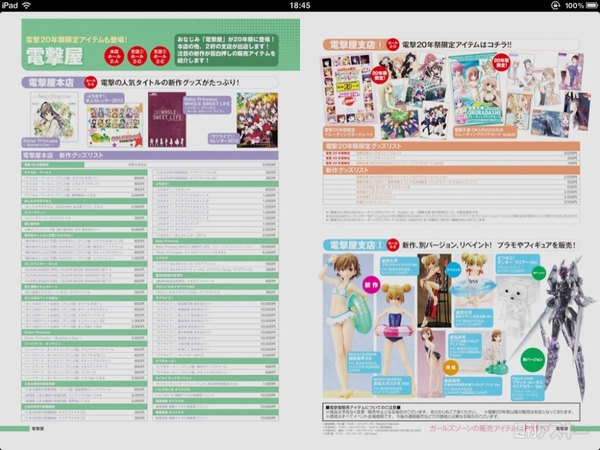Tap the red hall badge beside 電撃屋支店②
Viewport: 600px width, 450px height.
coord(393,245)
